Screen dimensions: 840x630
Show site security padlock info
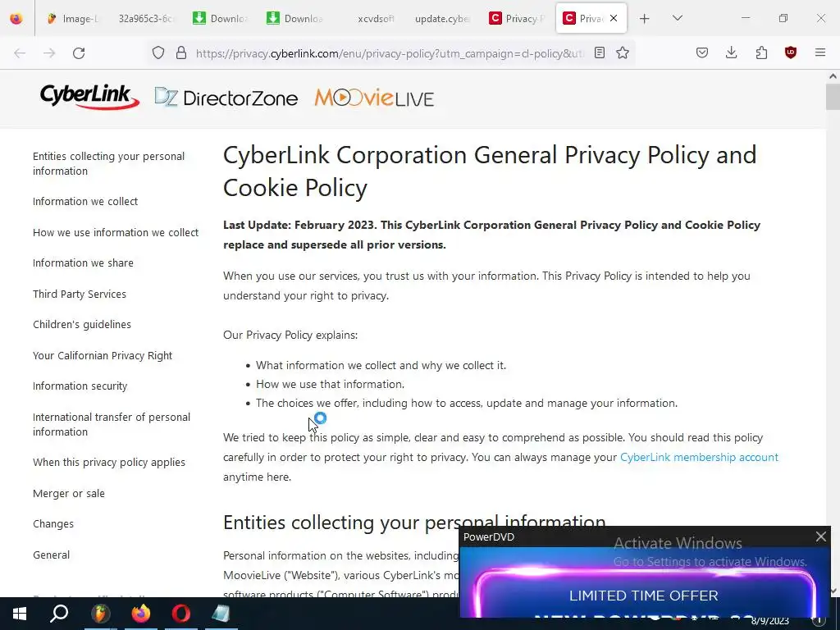tap(181, 53)
